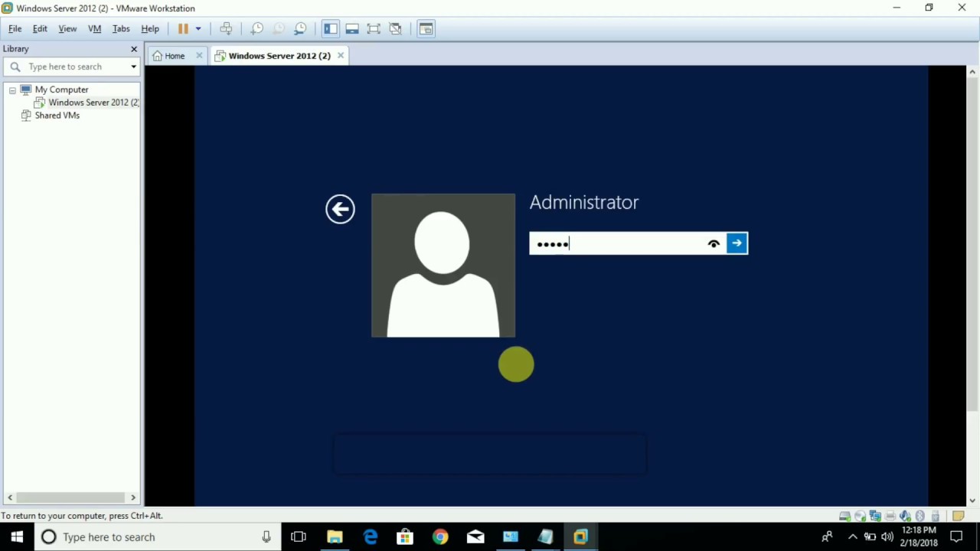
Task: Click the sound card status icon
Action: pos(905,516)
